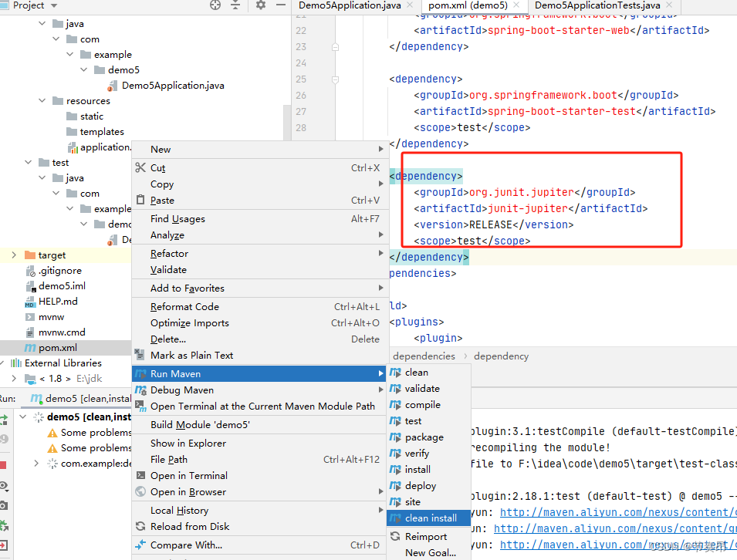
Task: Collapse the main java folder
Action: (42, 23)
